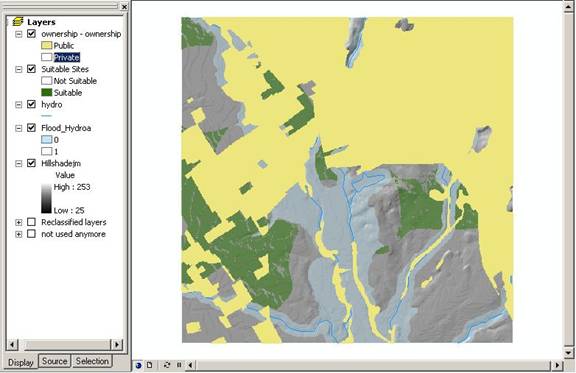
Task: Select the Private legend label
Action: tap(66, 57)
